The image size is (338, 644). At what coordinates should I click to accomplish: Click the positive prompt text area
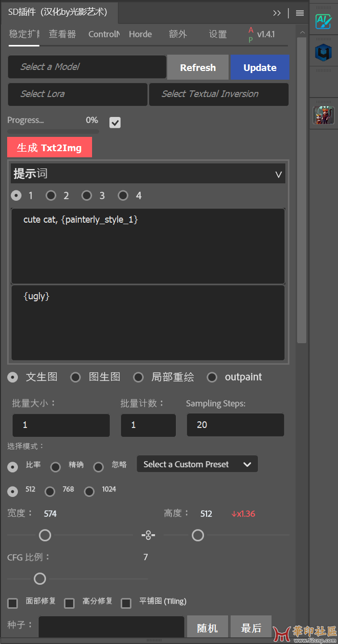pyautogui.click(x=148, y=246)
